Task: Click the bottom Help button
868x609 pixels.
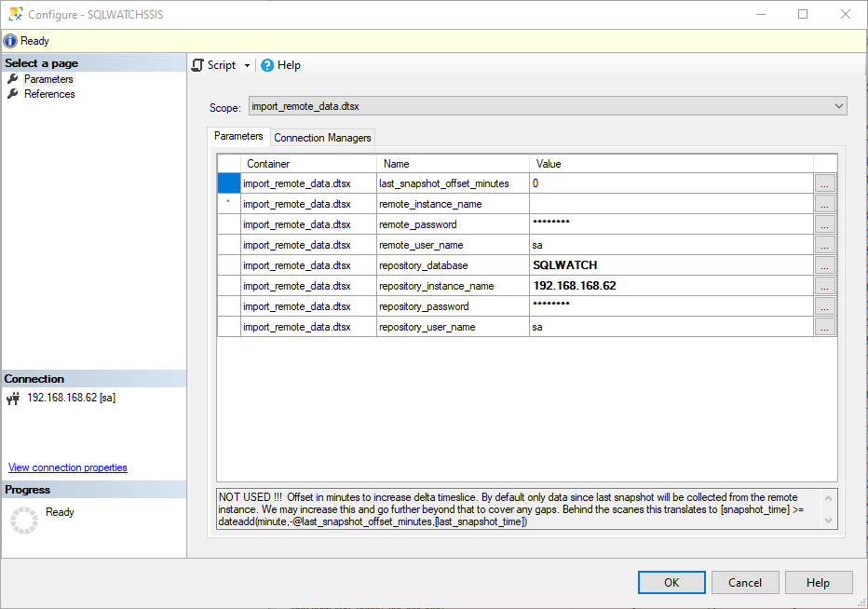Action: coord(819,582)
